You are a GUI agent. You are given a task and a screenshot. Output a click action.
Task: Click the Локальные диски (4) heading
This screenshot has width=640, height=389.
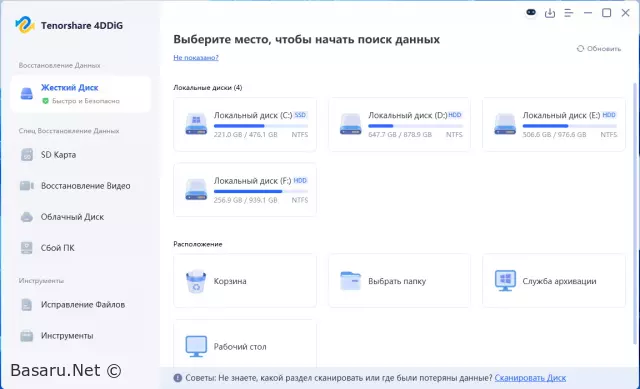(208, 87)
